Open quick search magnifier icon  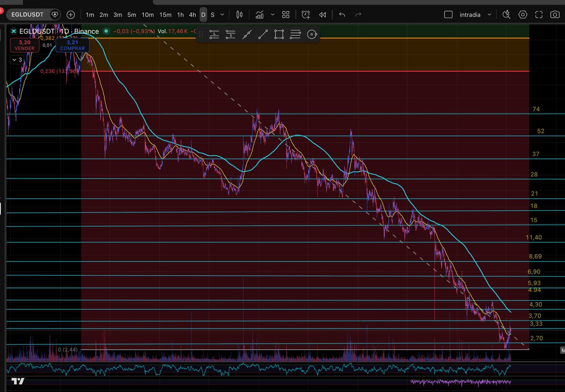(507, 15)
